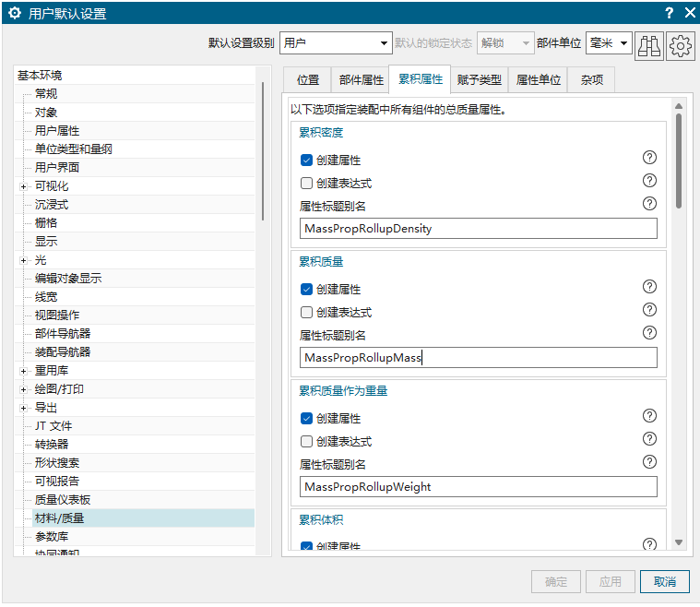Screen dimensions: 700x607
Task: Click help icon beside 累积质量 属性标题别名
Action: [649, 333]
